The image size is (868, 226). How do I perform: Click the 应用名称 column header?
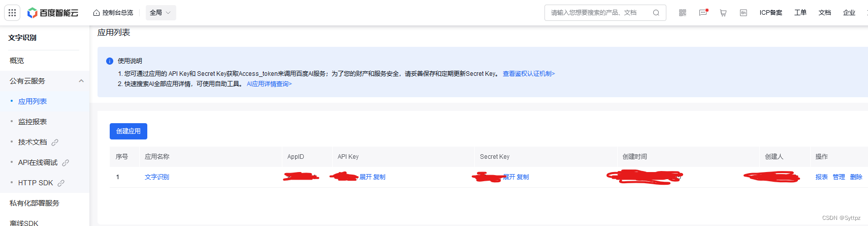157,157
